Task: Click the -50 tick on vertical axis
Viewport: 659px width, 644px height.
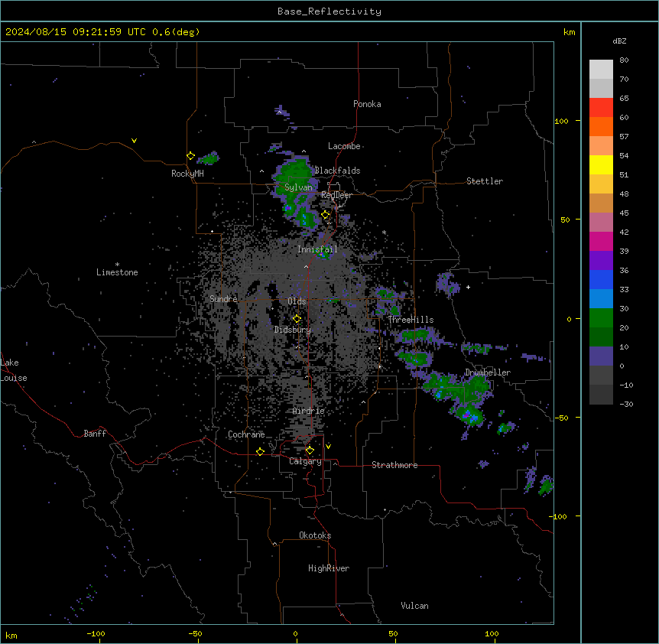Action: (561, 418)
